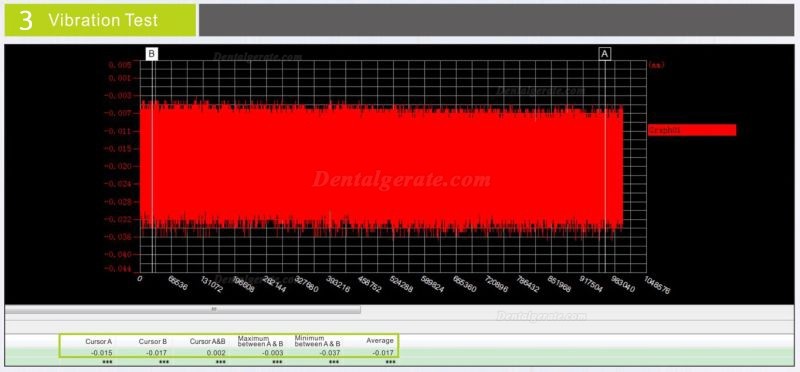Click the 524288 x-axis tick label
Viewport: 800px width, 372px height.
[x=401, y=285]
